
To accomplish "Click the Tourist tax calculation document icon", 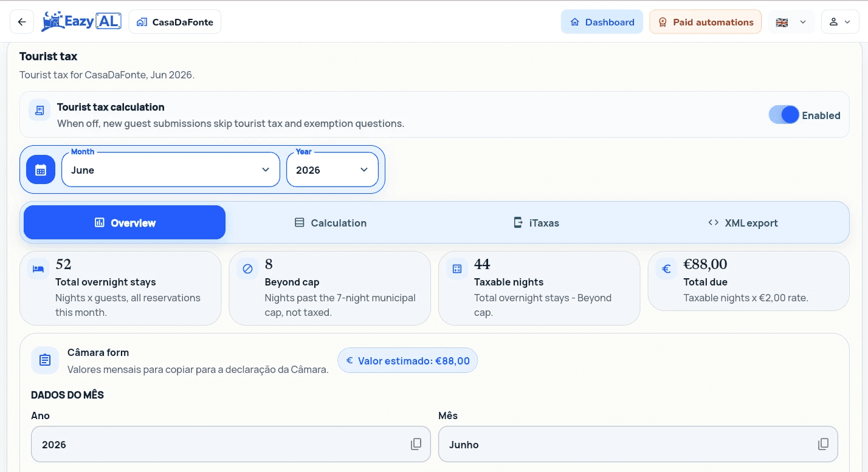I will pyautogui.click(x=40, y=110).
